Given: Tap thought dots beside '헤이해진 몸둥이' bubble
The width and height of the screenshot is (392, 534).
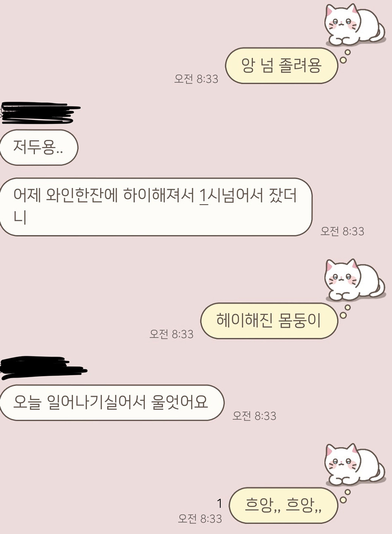Looking at the screenshot, I should pyautogui.click(x=345, y=311).
